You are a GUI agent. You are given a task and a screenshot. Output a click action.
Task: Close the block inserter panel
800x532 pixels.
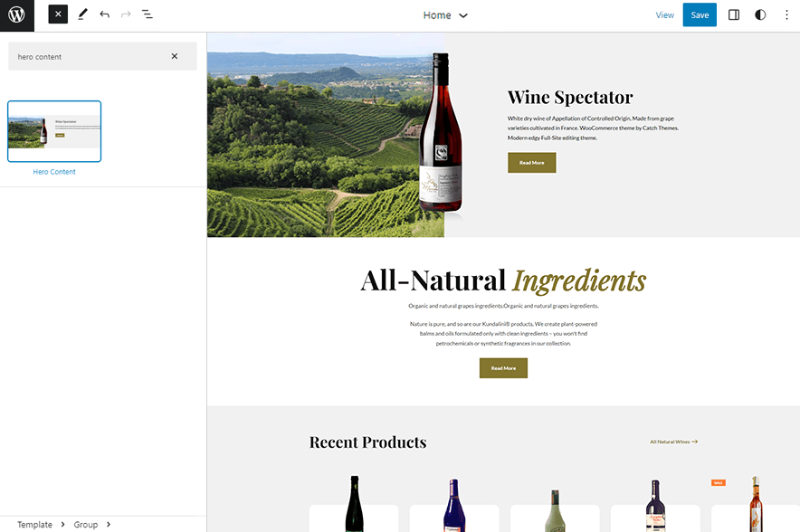coord(58,14)
